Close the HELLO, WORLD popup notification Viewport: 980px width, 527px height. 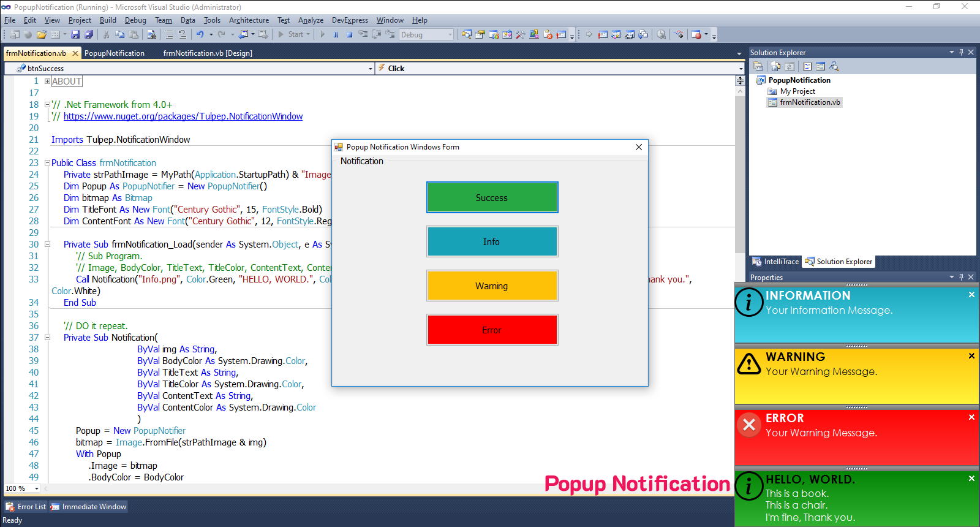971,479
